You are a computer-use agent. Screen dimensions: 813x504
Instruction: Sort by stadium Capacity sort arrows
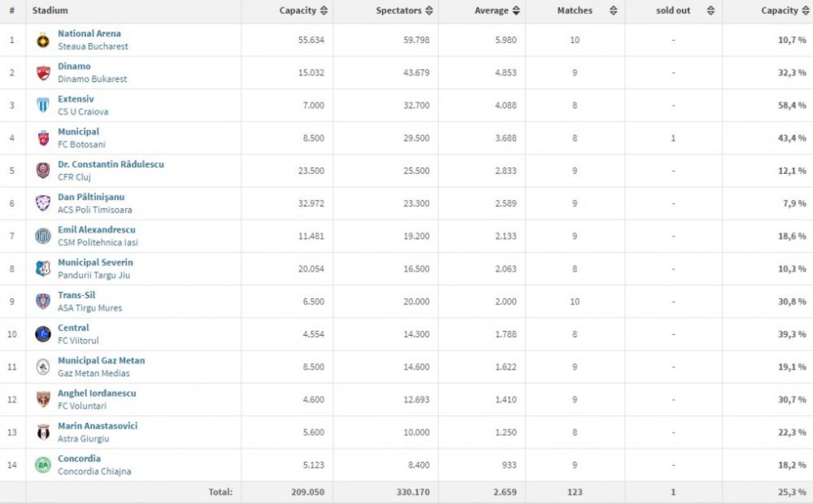click(324, 11)
